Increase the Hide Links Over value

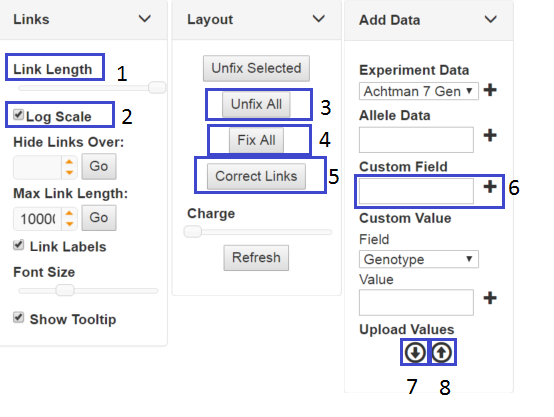[x=69, y=162]
